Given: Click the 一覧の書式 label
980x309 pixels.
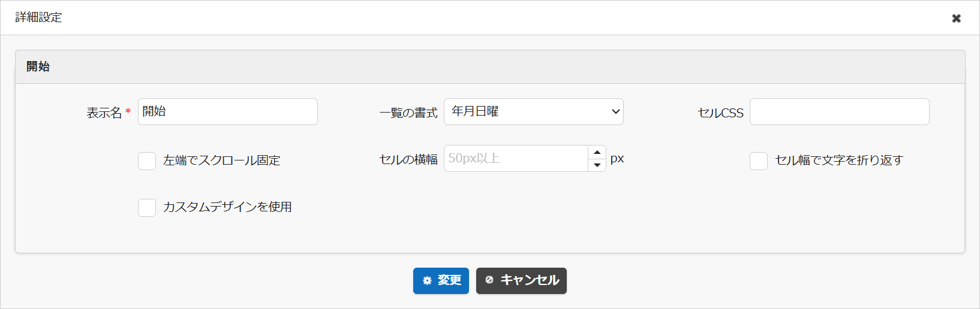Looking at the screenshot, I should (408, 113).
